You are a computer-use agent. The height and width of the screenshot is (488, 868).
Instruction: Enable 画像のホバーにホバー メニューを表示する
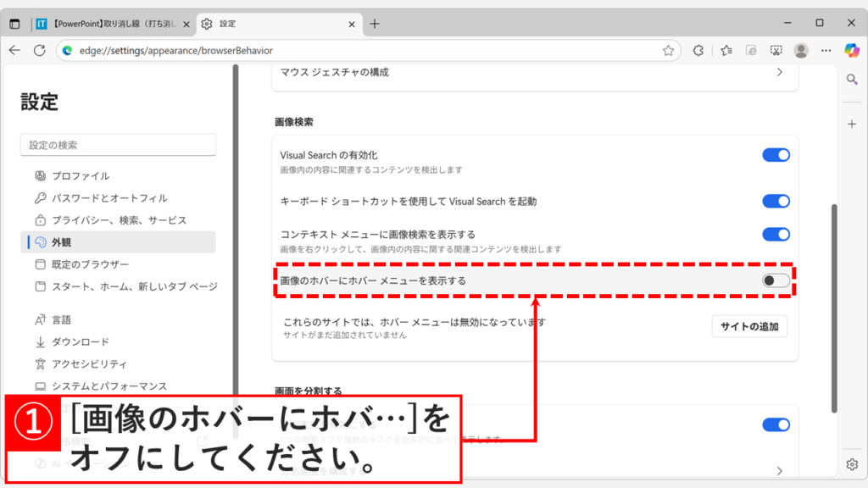click(x=774, y=280)
